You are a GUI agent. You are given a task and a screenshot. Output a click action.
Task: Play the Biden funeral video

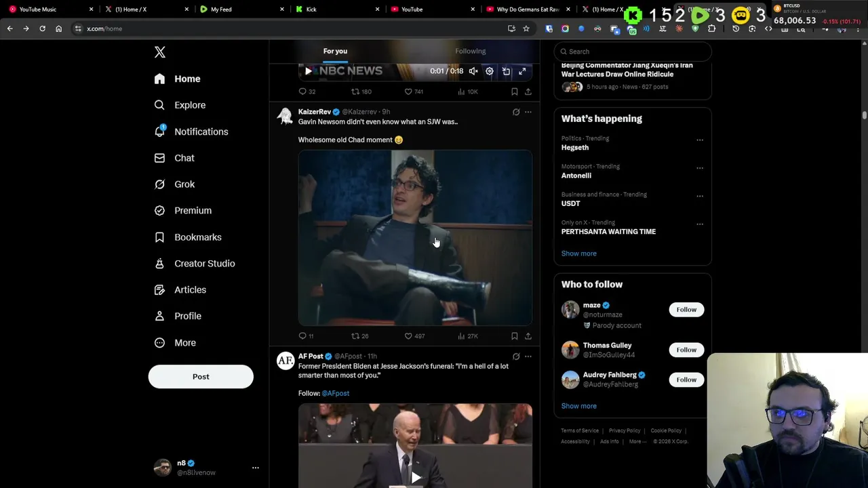coord(415,478)
